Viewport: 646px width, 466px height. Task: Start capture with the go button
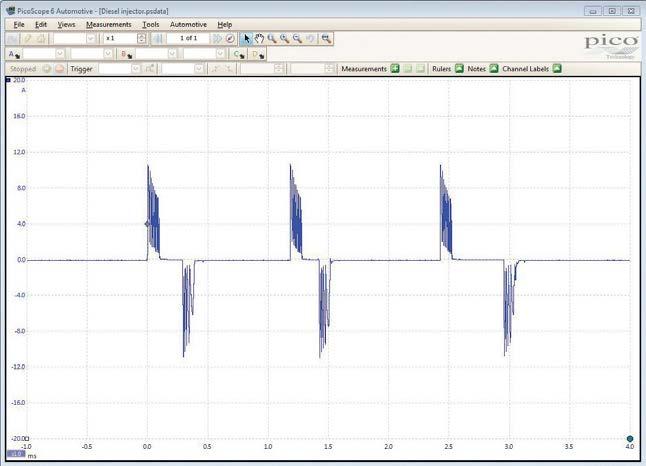(47, 68)
